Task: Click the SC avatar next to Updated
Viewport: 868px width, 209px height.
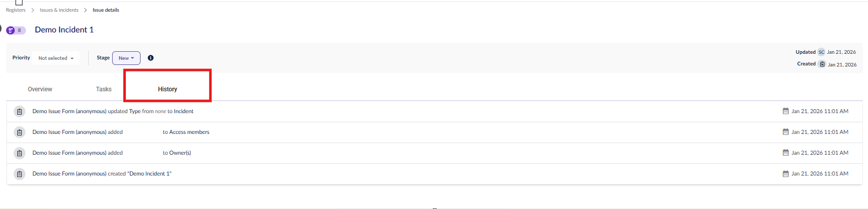Action: tap(821, 52)
